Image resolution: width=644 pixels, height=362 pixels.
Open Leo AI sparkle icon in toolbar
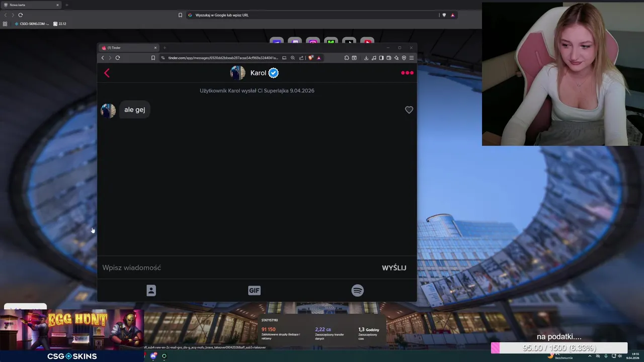(x=396, y=58)
